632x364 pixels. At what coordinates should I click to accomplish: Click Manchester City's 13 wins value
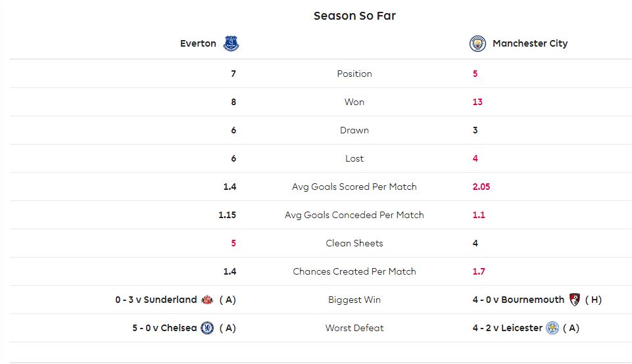(477, 102)
